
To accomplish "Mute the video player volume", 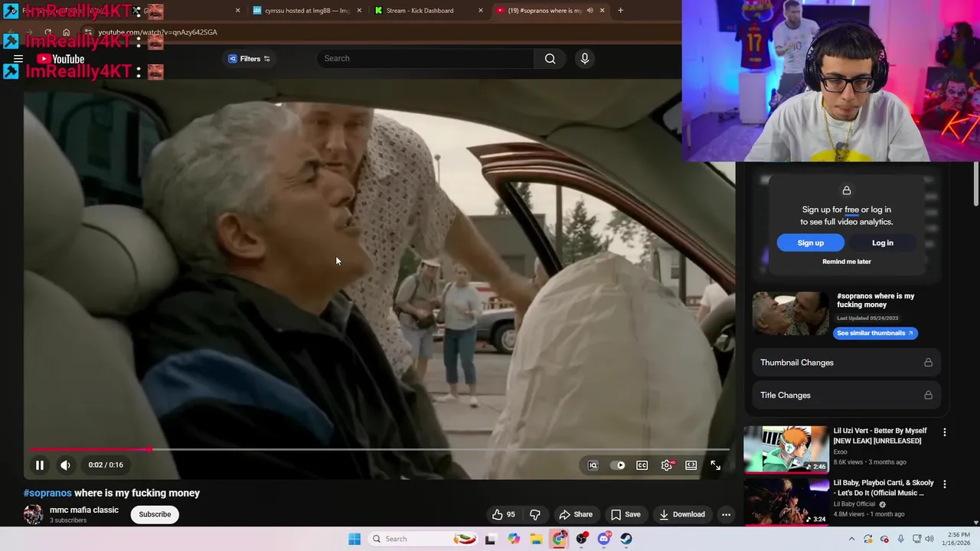I will pyautogui.click(x=65, y=465).
